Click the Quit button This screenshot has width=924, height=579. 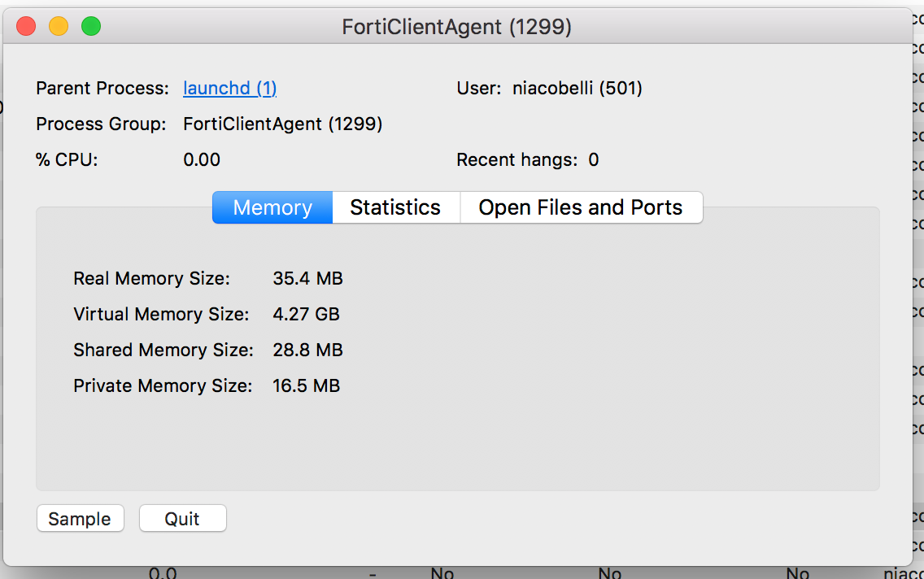[x=183, y=518]
